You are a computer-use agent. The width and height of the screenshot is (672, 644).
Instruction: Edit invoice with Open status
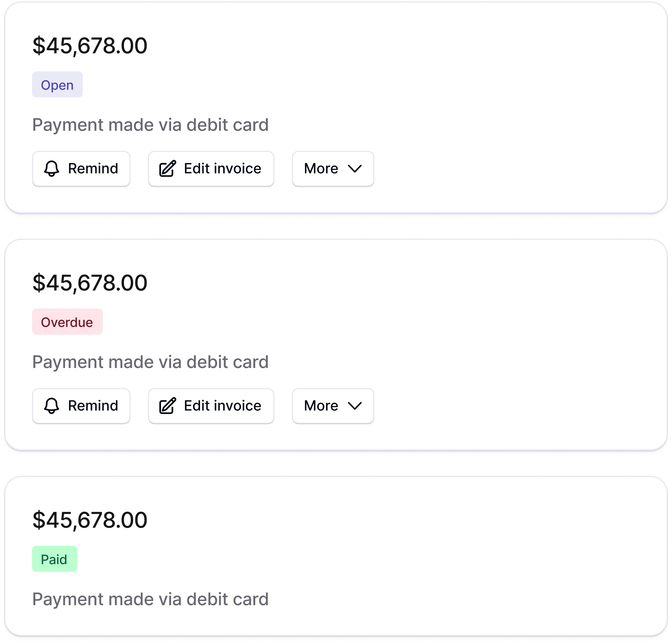coord(211,169)
